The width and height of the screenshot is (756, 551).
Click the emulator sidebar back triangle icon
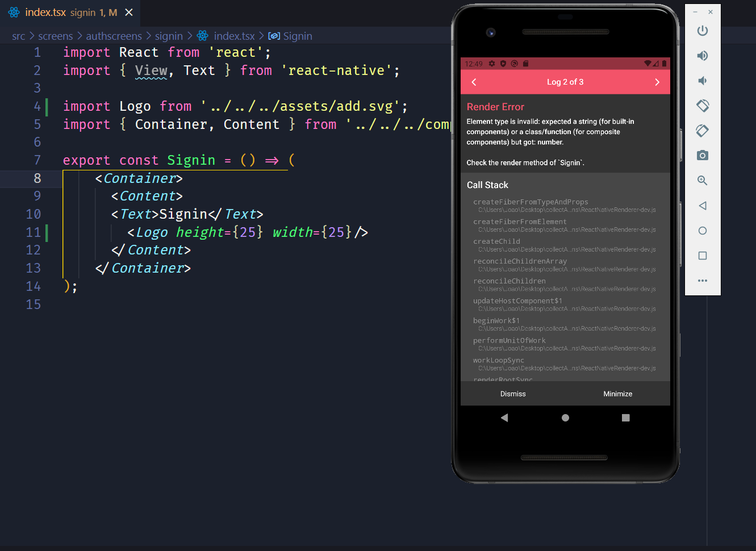tap(703, 206)
